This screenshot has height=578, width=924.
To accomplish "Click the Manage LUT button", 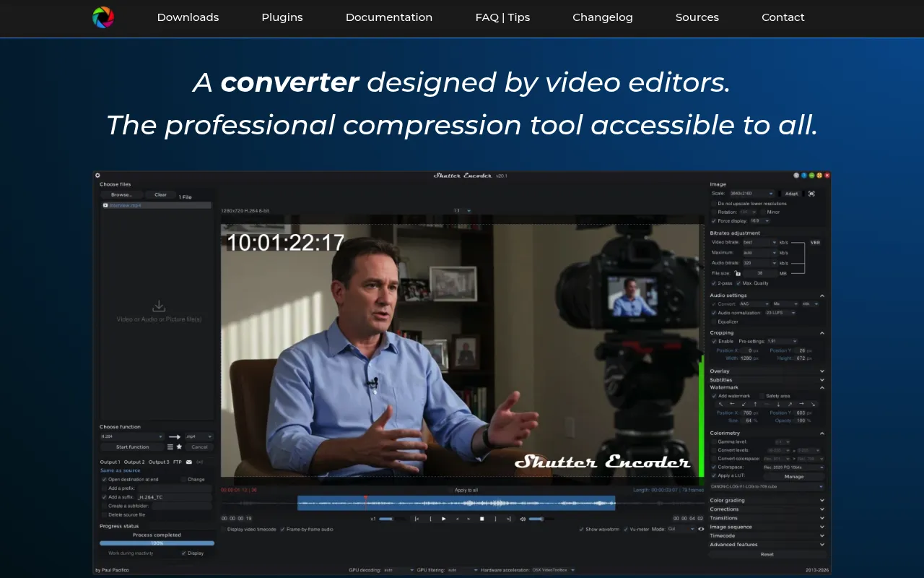I will (794, 476).
